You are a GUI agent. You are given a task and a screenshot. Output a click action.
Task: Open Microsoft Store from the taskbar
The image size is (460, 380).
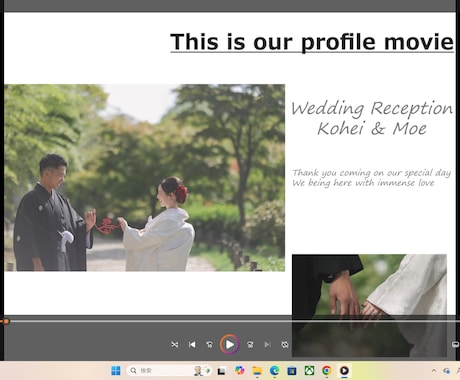pos(292,370)
